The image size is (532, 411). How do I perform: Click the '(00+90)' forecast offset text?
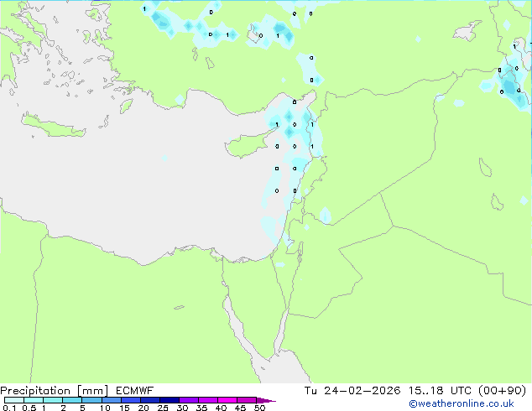502,391
